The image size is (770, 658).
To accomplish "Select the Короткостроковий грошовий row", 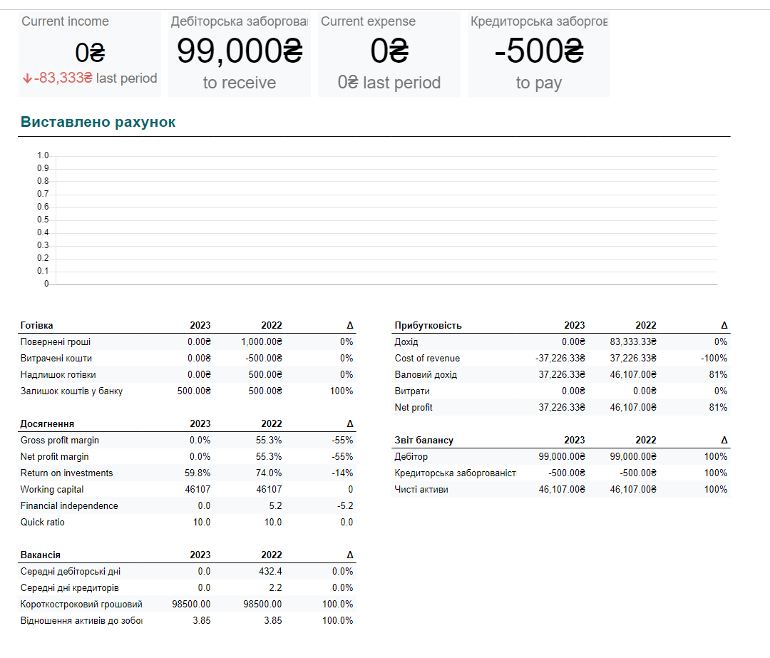I will [187, 604].
